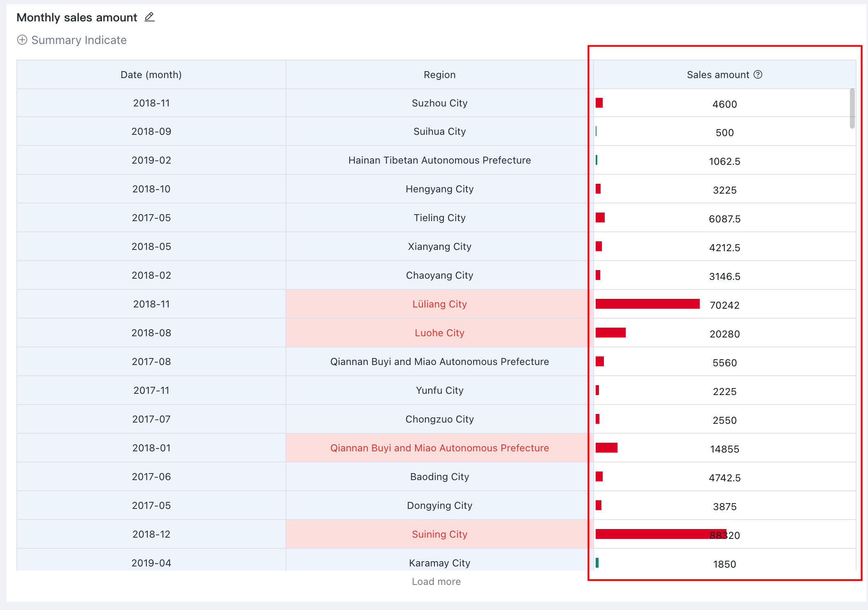
Task: Click the Sales amount column header
Action: (x=724, y=74)
